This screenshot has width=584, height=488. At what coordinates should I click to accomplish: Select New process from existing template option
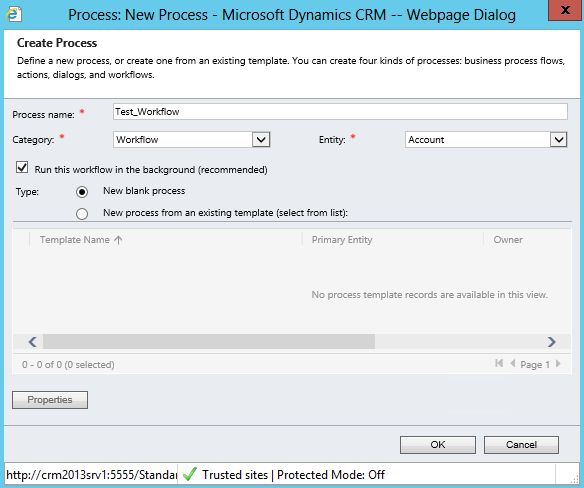pos(82,214)
